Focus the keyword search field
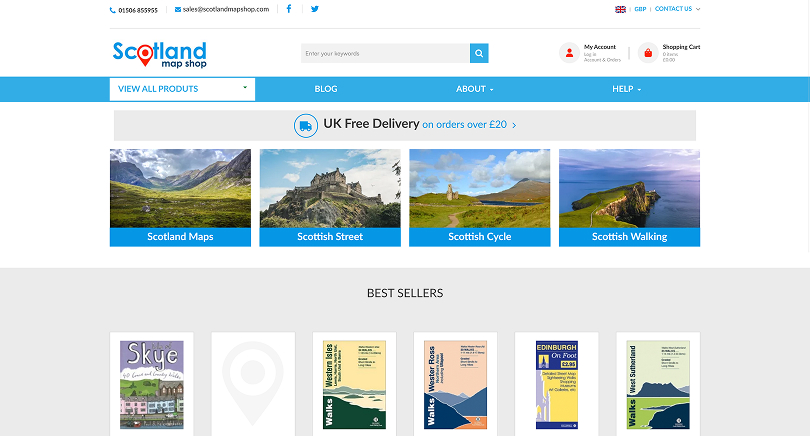The height and width of the screenshot is (436, 810). coord(385,53)
